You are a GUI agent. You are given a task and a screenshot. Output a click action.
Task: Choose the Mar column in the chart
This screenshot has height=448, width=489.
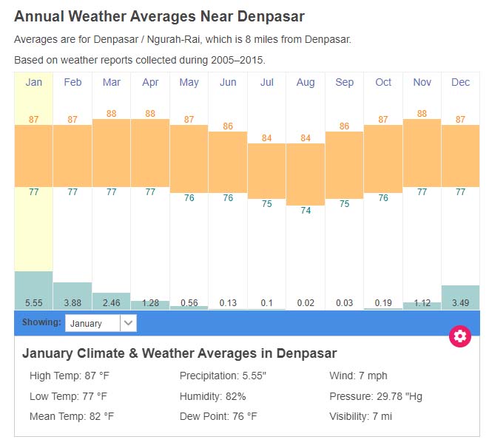coord(112,82)
